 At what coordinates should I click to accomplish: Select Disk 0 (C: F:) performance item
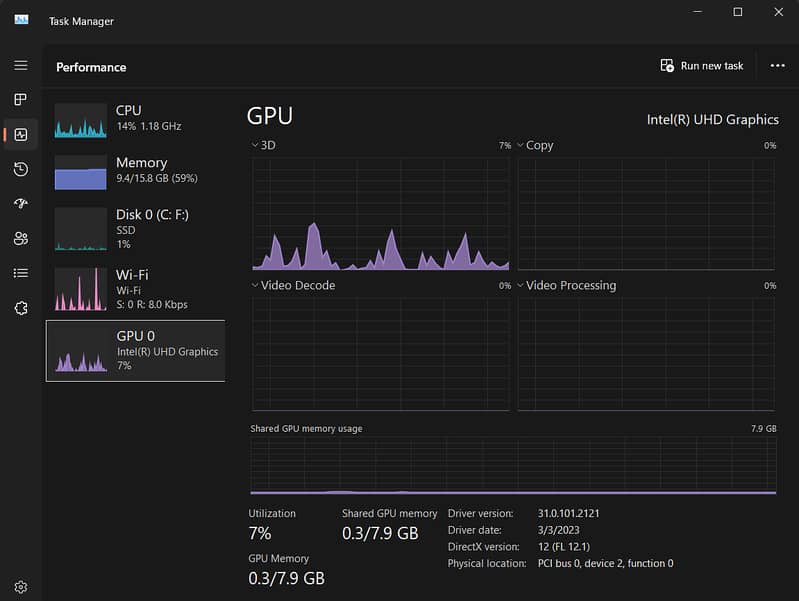[x=135, y=229]
